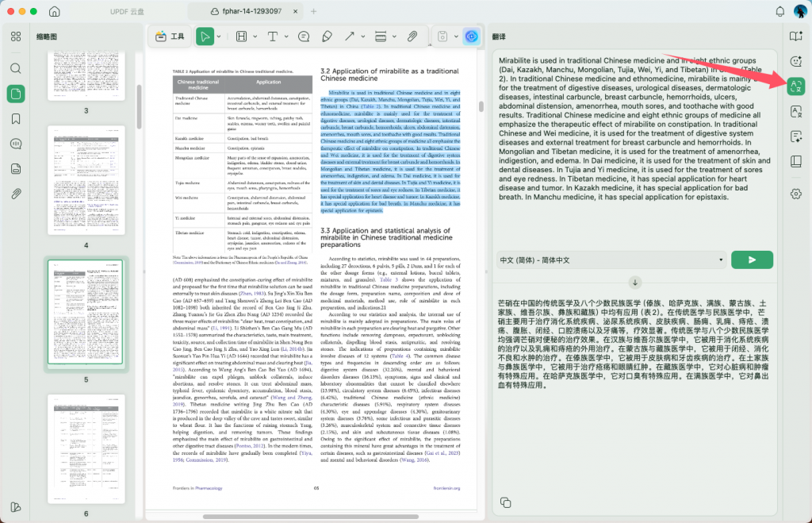Click the thumbnail panel vertical scrollbar
Image resolution: width=812 pixels, height=523 pixels.
click(x=139, y=107)
